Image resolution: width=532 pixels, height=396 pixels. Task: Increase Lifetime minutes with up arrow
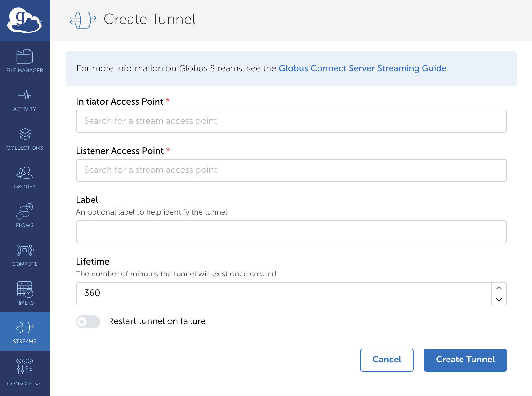[499, 288]
